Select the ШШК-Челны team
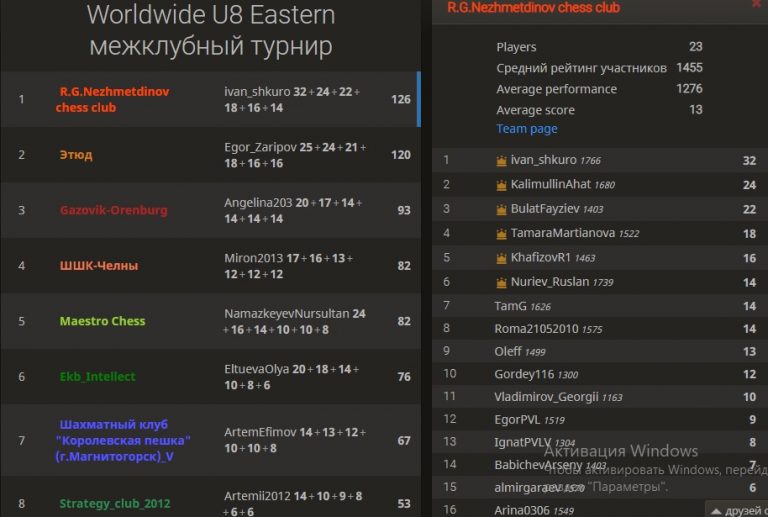This screenshot has width=768, height=517. [x=98, y=266]
